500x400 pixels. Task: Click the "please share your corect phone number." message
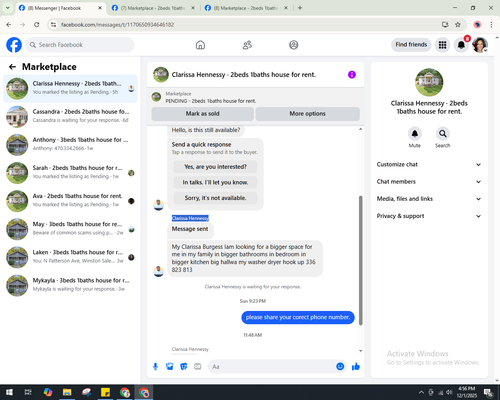pos(298,317)
